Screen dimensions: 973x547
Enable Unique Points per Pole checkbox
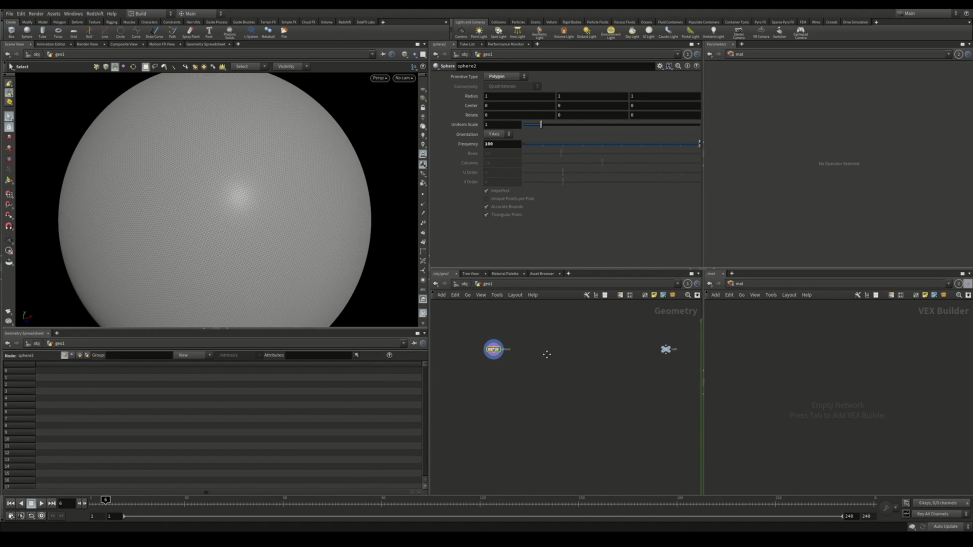486,199
